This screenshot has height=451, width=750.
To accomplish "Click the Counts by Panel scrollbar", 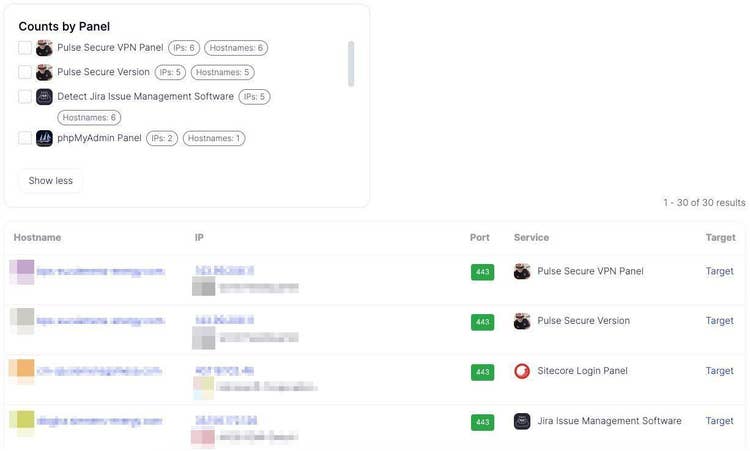I will tap(350, 64).
